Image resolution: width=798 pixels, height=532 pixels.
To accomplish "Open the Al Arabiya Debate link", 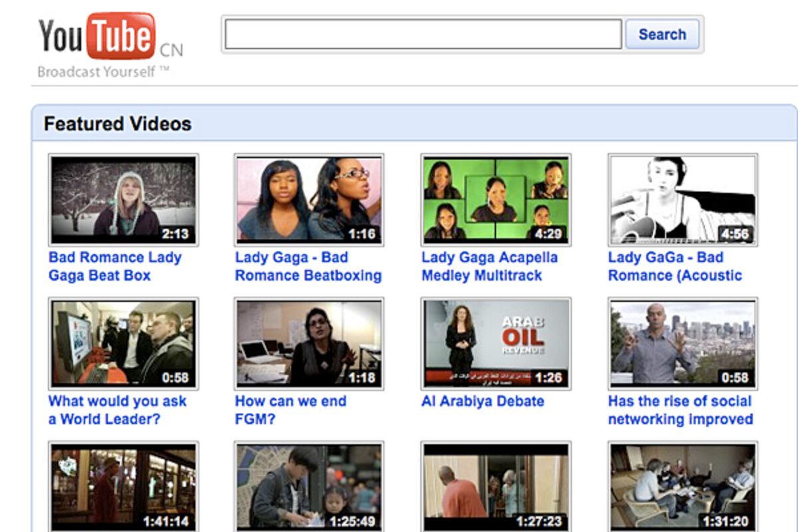I will 483,401.
